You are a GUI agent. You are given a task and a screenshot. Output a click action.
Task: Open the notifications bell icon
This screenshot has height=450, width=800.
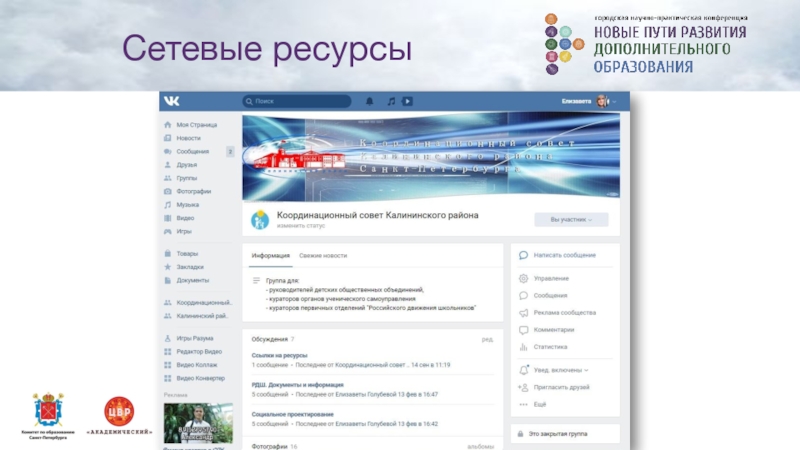pos(369,101)
